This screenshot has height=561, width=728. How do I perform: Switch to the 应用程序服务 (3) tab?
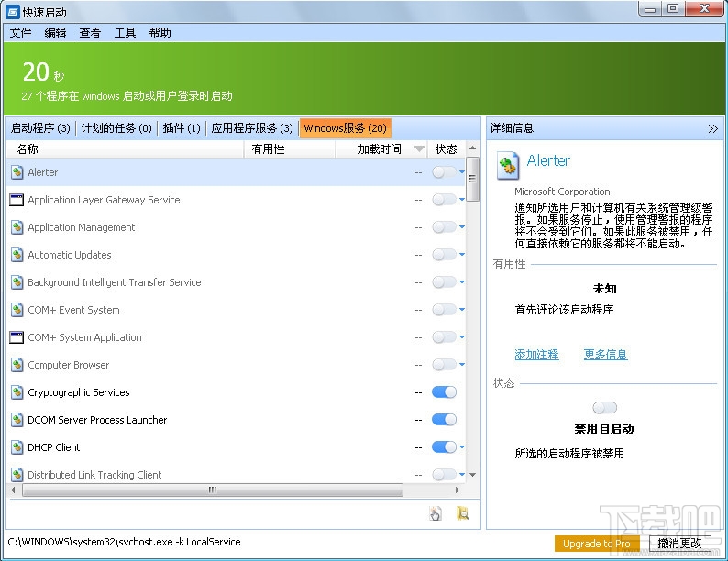click(252, 128)
